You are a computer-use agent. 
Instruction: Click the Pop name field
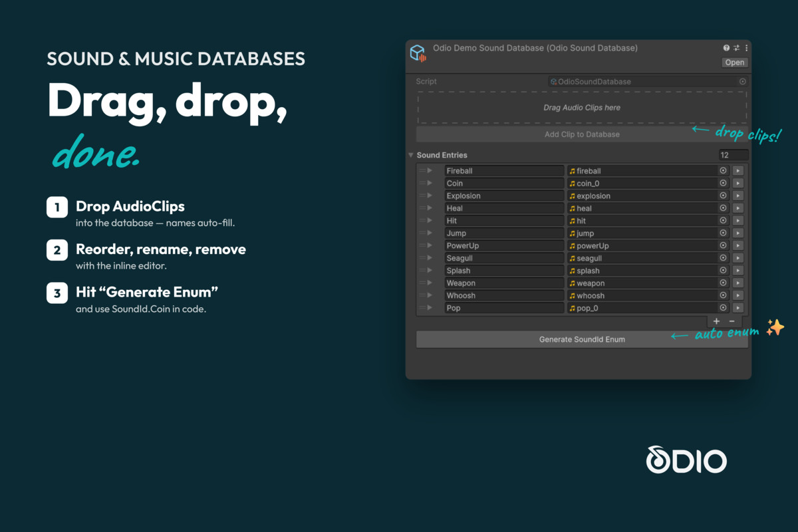click(504, 308)
